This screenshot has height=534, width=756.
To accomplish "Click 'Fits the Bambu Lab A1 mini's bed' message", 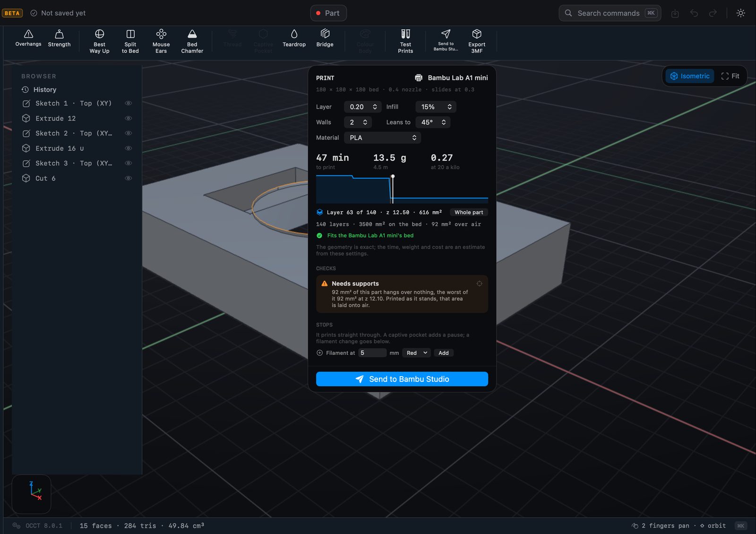I will [370, 235].
